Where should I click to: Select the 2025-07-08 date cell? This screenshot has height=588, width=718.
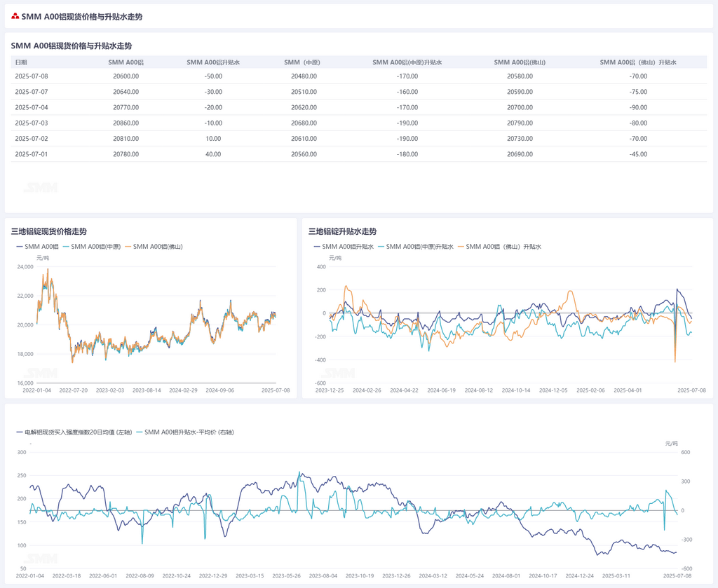31,76
